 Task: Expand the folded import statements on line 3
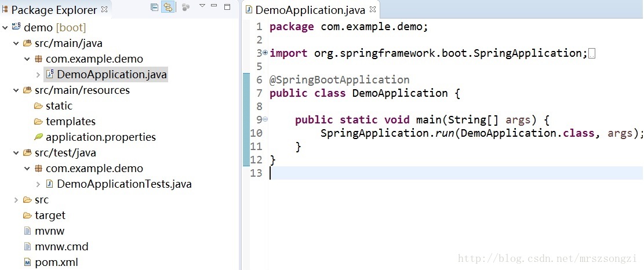coord(265,53)
